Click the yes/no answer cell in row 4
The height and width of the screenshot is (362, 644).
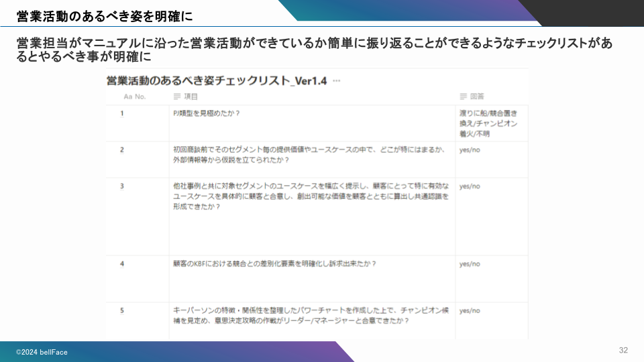470,263
